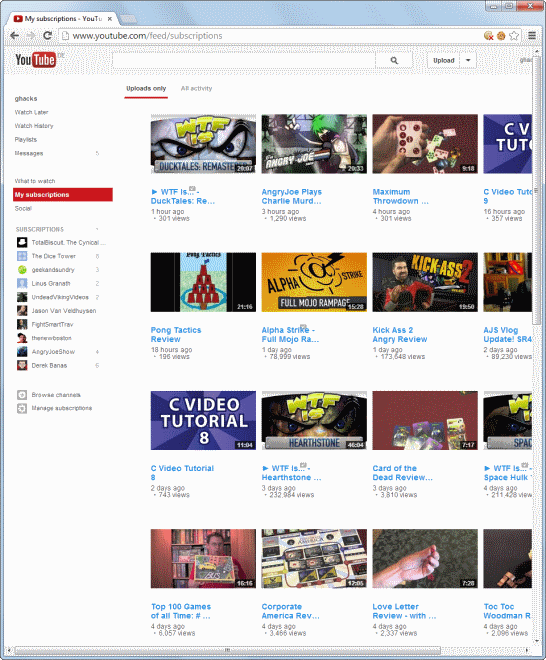This screenshot has width=546, height=660.
Task: Click the search magnifier button
Action: [394, 60]
